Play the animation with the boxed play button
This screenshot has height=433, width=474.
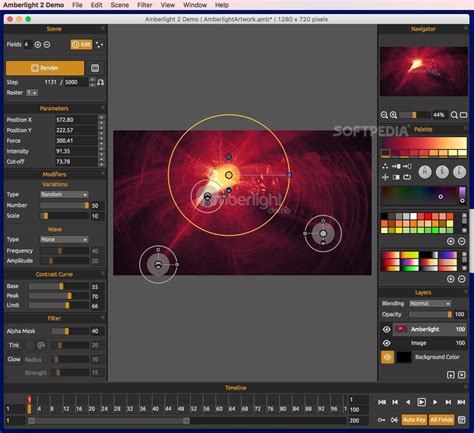422,402
